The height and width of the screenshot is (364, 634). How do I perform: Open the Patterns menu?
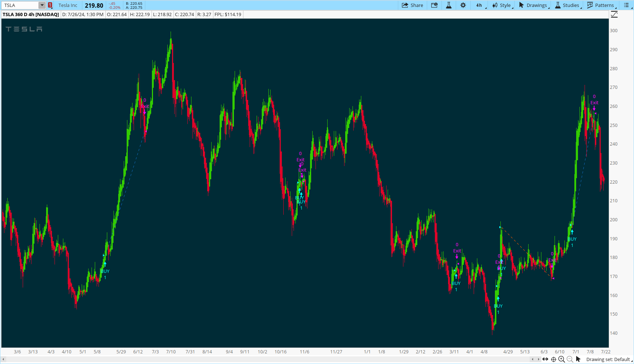coord(601,5)
